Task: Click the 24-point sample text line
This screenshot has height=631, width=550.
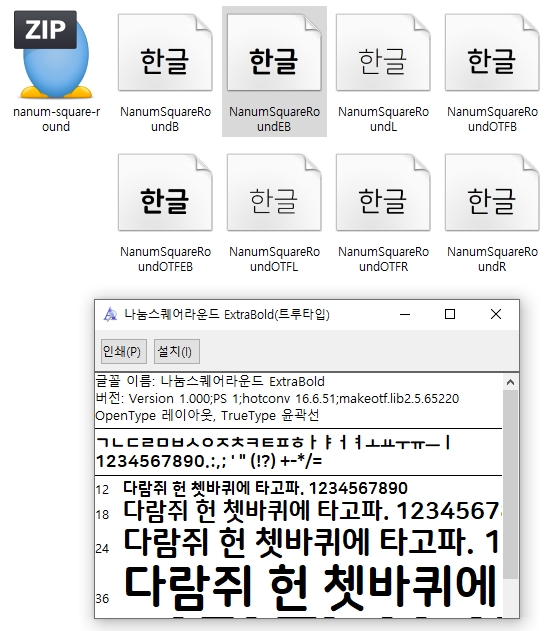Action: [312, 542]
